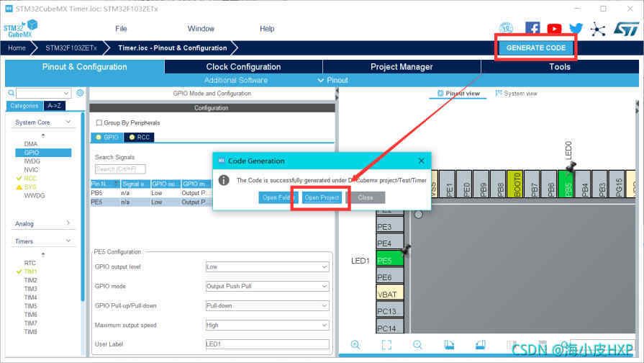Switch to the A->Z sorting tab

54,106
